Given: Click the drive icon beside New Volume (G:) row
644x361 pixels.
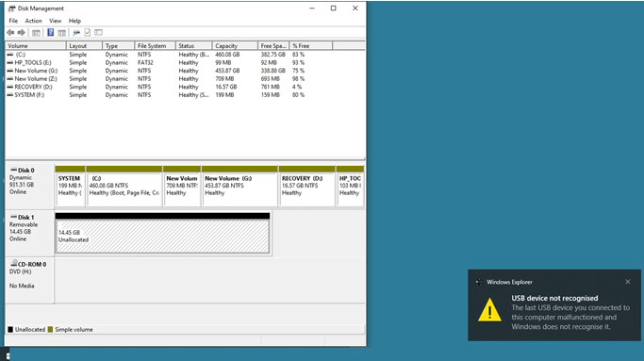Looking at the screenshot, I should pyautogui.click(x=10, y=71).
